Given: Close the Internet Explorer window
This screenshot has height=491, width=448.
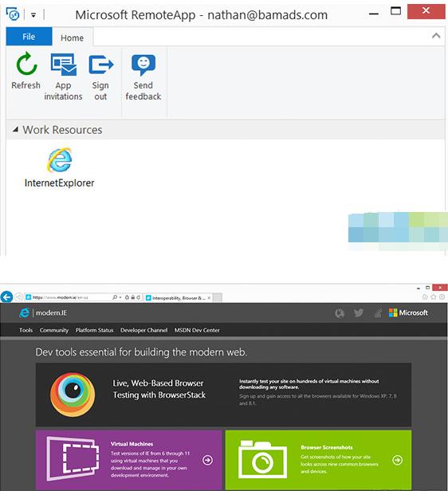Looking at the screenshot, I should [440, 288].
